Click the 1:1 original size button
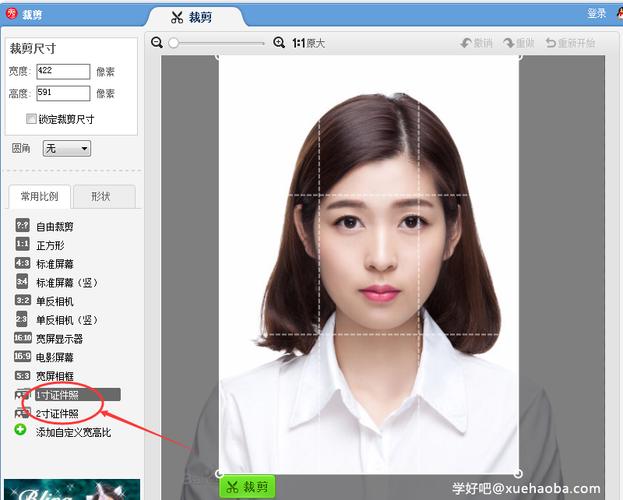 point(308,43)
